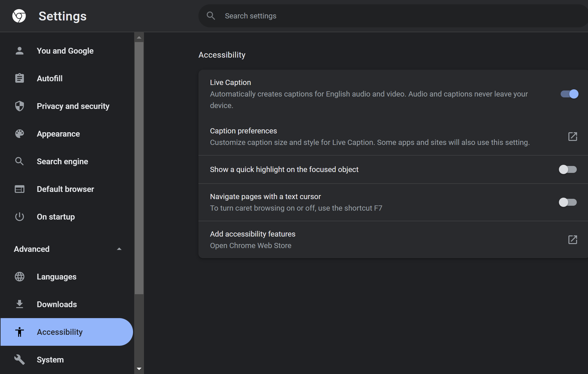Viewport: 588px width, 374px height.
Task: Click the sidebar scrollbar thumb
Action: tap(139, 168)
